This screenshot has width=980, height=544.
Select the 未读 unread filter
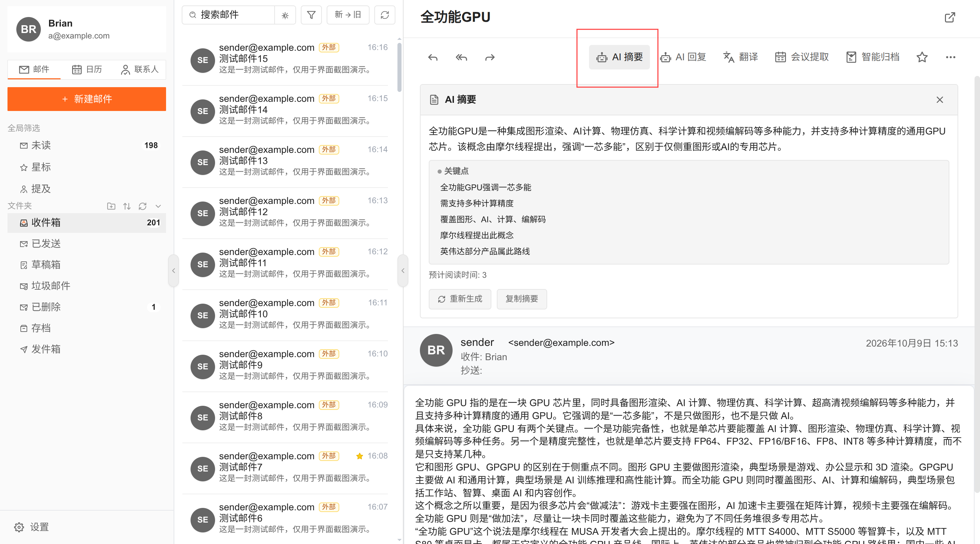pyautogui.click(x=87, y=145)
